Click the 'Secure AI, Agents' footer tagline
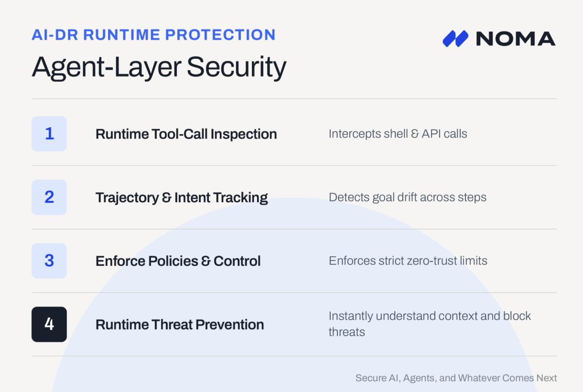This screenshot has width=583, height=392. click(456, 378)
